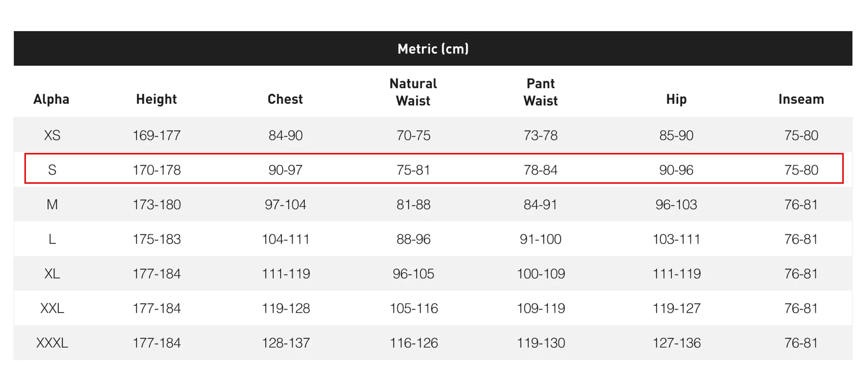The image size is (868, 383).
Task: Click the Height column header
Action: click(156, 99)
